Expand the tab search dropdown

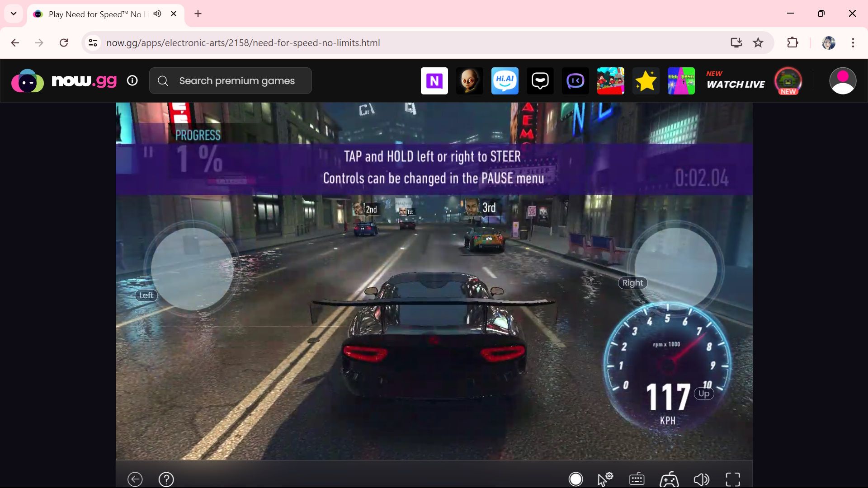coord(14,14)
